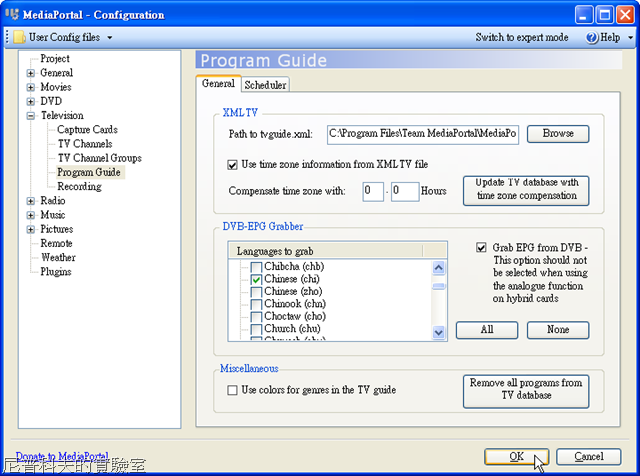Open the Donate to MediaPortal link
The width and height of the screenshot is (640, 476).
click(x=62, y=456)
